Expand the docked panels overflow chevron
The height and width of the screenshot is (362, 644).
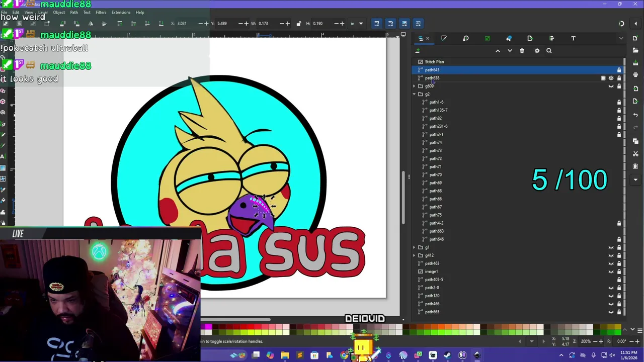(621, 38)
